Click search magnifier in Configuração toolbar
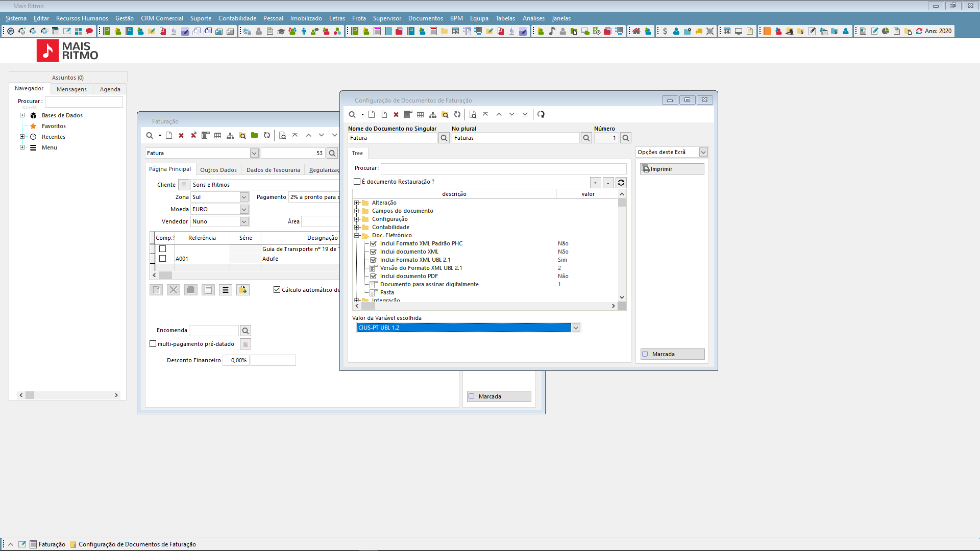Screen dimensions: 980x551 pyautogui.click(x=352, y=114)
